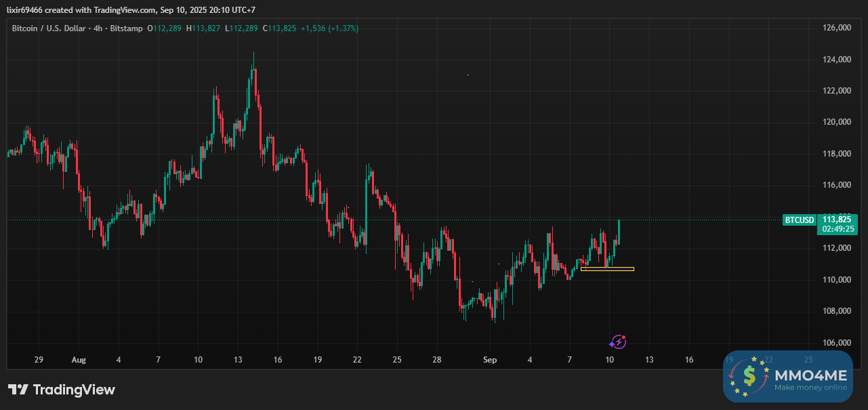Select the yellow rectangle drawing
Screen dimensions: 868x410
point(607,269)
